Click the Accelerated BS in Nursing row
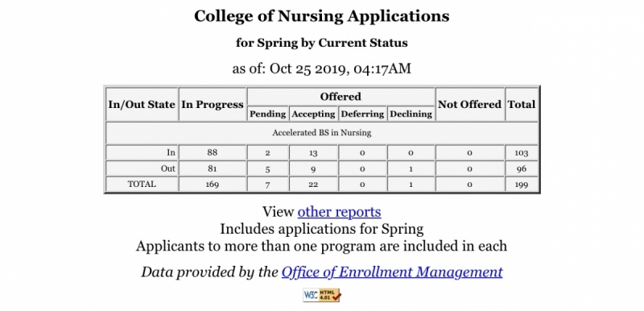 coord(321,133)
